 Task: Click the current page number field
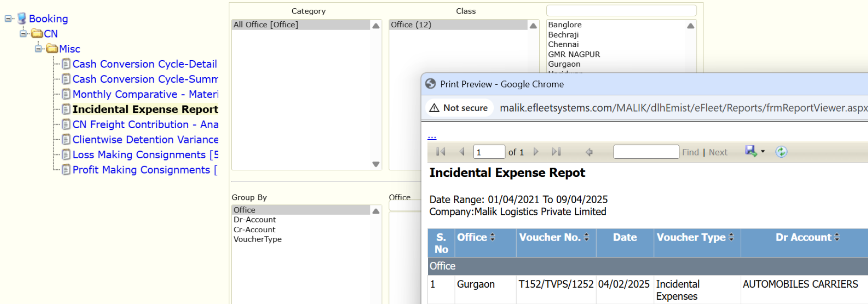[488, 152]
